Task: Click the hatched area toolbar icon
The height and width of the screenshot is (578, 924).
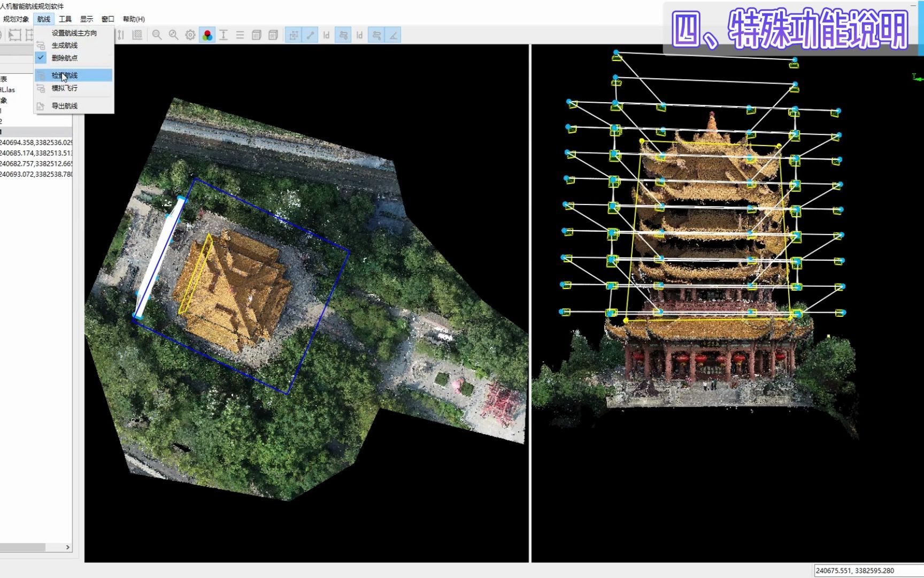Action: tap(137, 35)
